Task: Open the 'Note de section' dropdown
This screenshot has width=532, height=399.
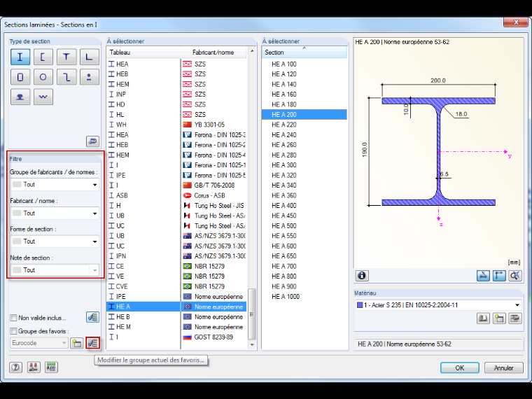Action: [55, 270]
